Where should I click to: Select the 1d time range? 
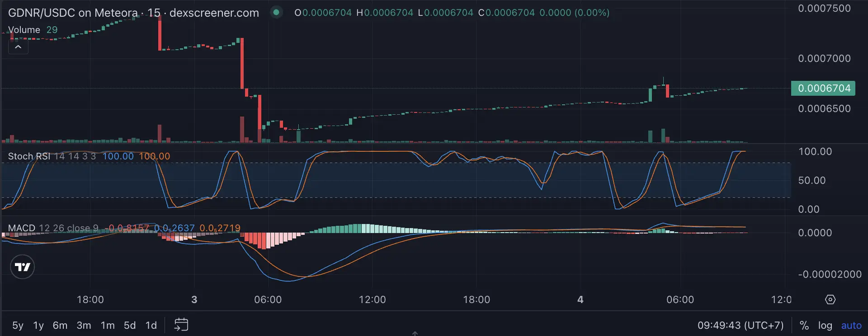(151, 325)
